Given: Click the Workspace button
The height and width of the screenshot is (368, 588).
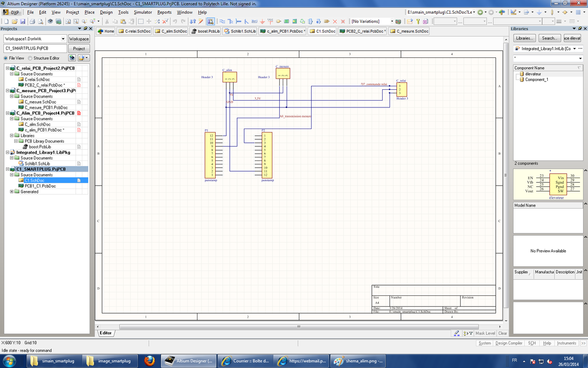Looking at the screenshot, I should pos(78,39).
